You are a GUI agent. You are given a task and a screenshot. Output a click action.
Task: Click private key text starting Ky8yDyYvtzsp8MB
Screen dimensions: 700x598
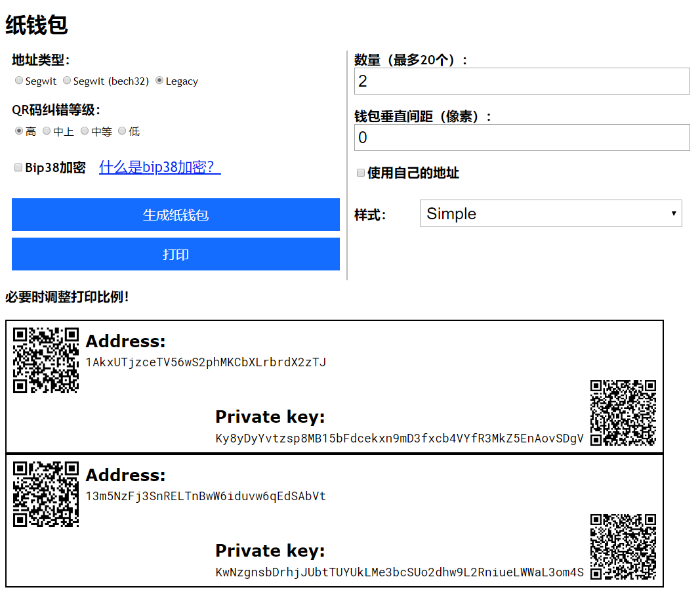(x=400, y=438)
